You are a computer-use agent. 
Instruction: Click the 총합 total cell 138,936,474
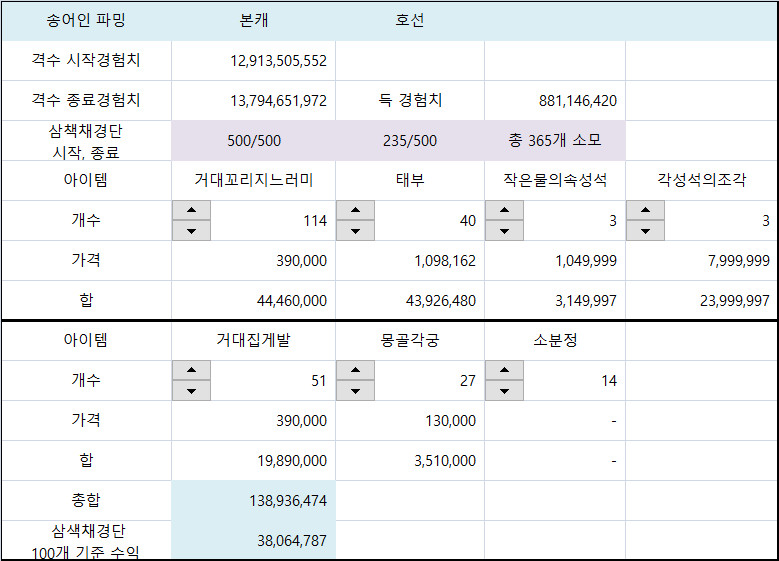click(254, 500)
